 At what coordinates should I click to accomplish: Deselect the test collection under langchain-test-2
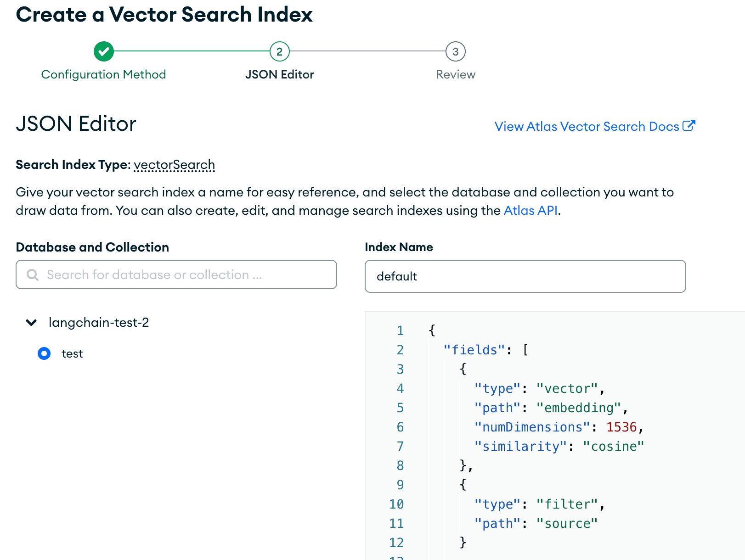pos(44,353)
